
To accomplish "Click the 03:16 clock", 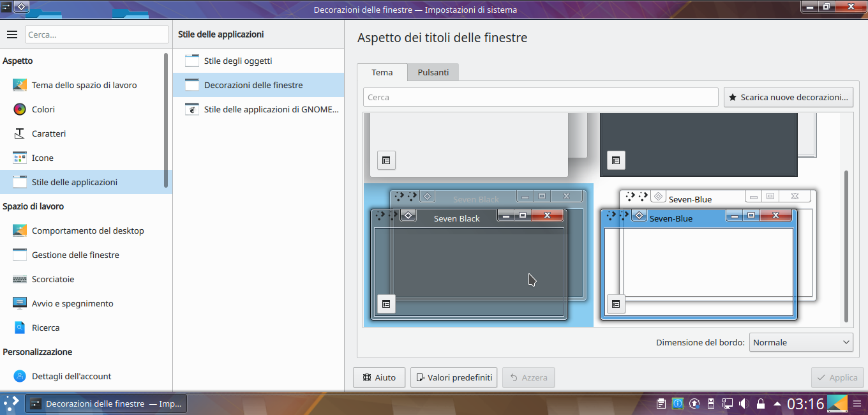I will [x=805, y=404].
